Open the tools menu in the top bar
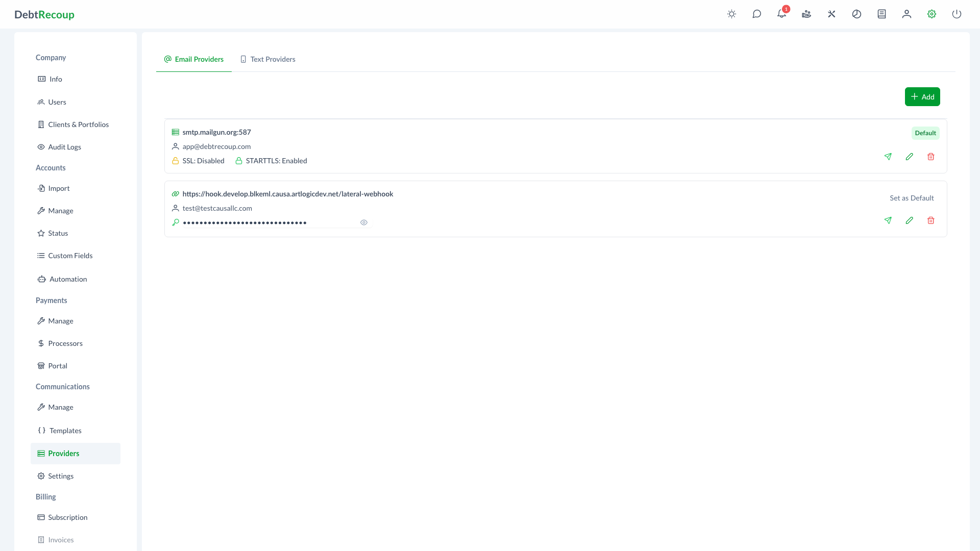Image resolution: width=980 pixels, height=551 pixels. 831,14
